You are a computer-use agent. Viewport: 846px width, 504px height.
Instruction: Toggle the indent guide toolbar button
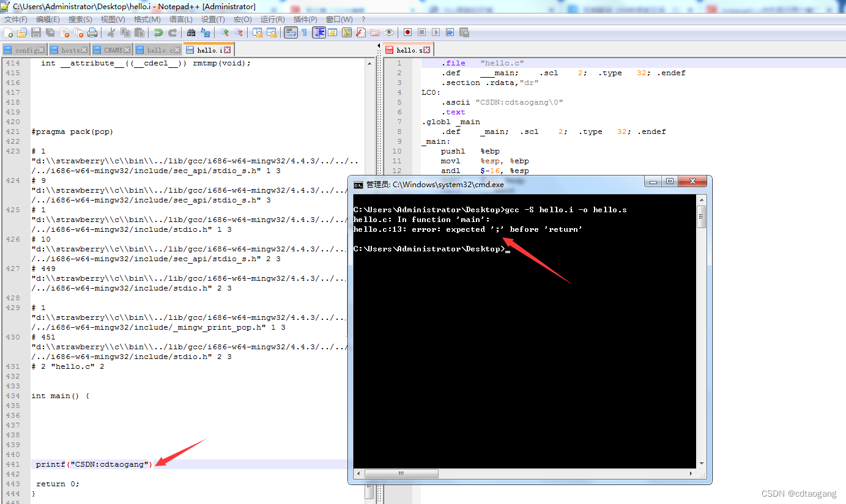coord(319,32)
